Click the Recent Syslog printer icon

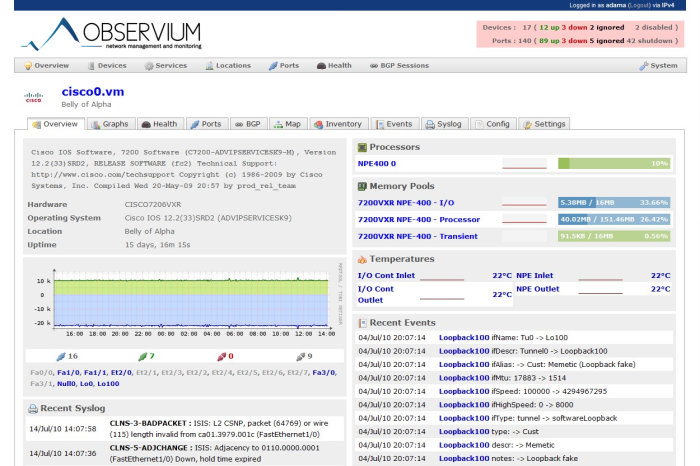33,408
